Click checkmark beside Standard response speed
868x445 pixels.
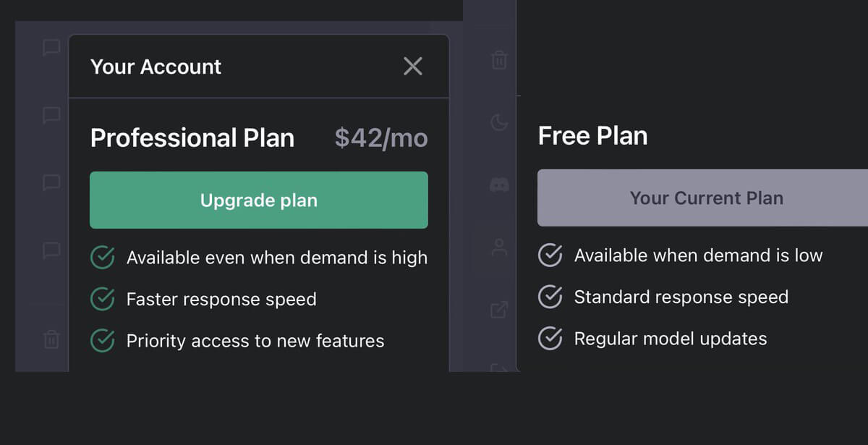[550, 297]
